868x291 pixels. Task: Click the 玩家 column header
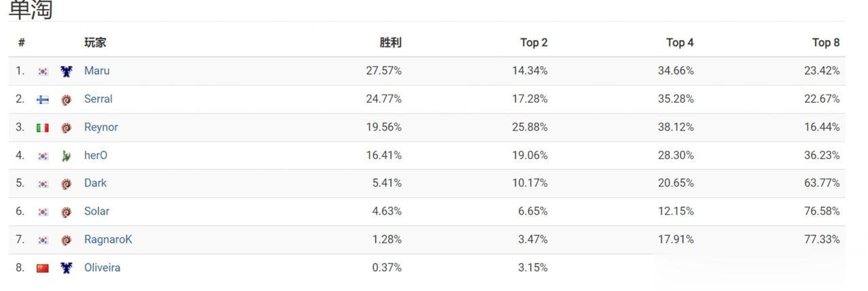point(95,42)
